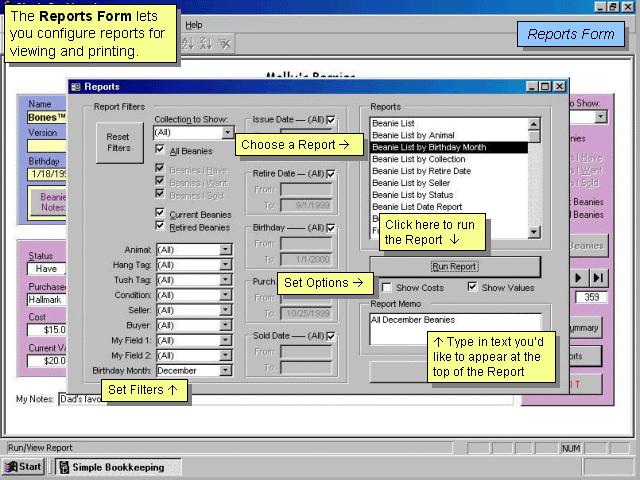
Task: Open the Animal filter dropdown
Action: tap(226, 250)
